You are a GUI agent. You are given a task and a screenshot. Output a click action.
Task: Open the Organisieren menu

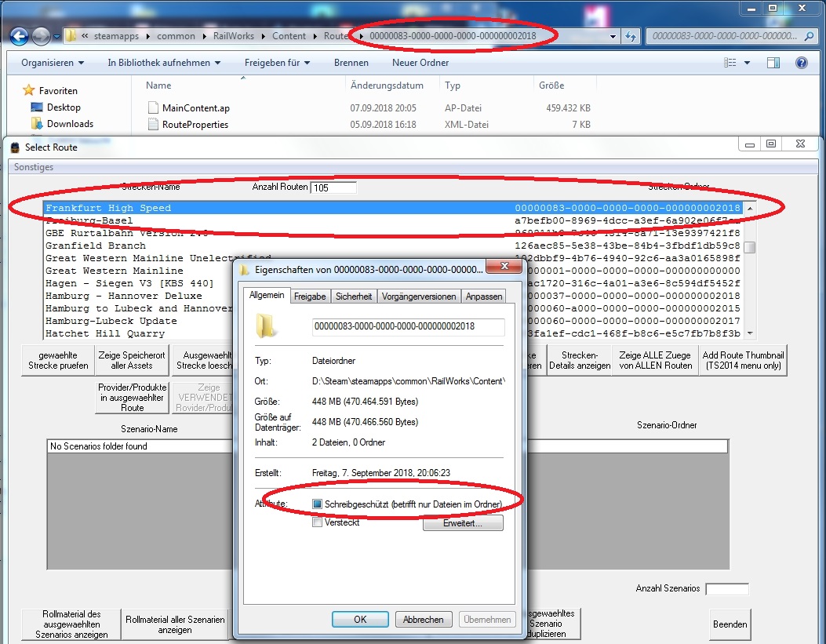click(x=52, y=63)
